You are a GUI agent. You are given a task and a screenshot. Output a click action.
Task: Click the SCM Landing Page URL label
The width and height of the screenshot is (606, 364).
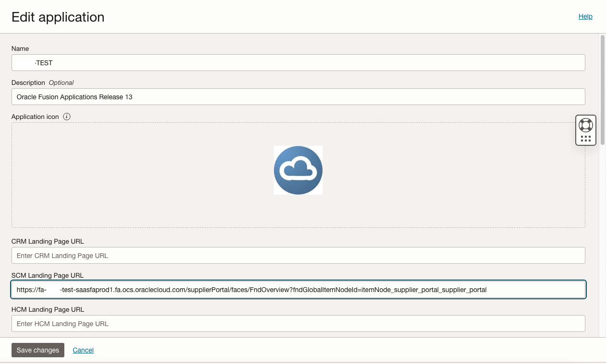[48, 275]
